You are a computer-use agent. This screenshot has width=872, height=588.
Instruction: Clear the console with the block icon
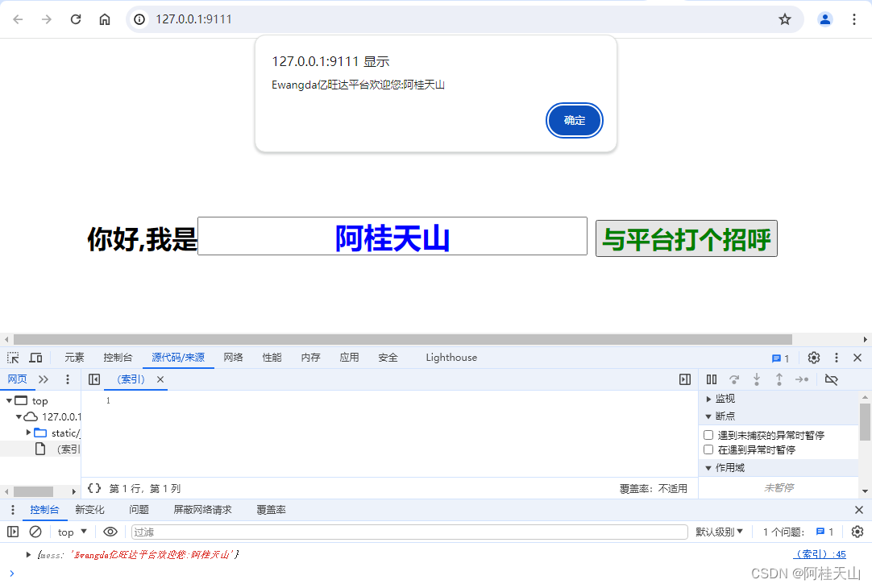click(x=35, y=532)
